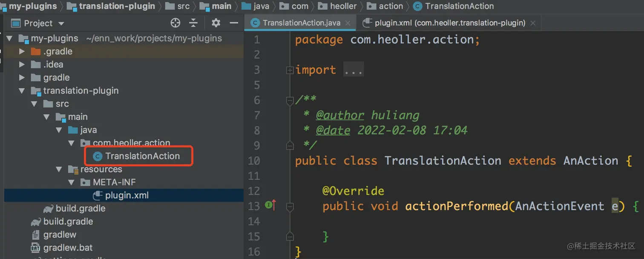Close the TranslationAction.java tab
Image resolution: width=644 pixels, height=259 pixels.
(x=349, y=23)
